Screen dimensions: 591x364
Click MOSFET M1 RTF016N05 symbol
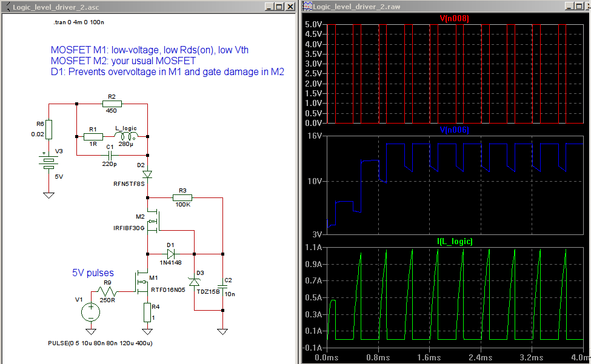click(x=142, y=283)
